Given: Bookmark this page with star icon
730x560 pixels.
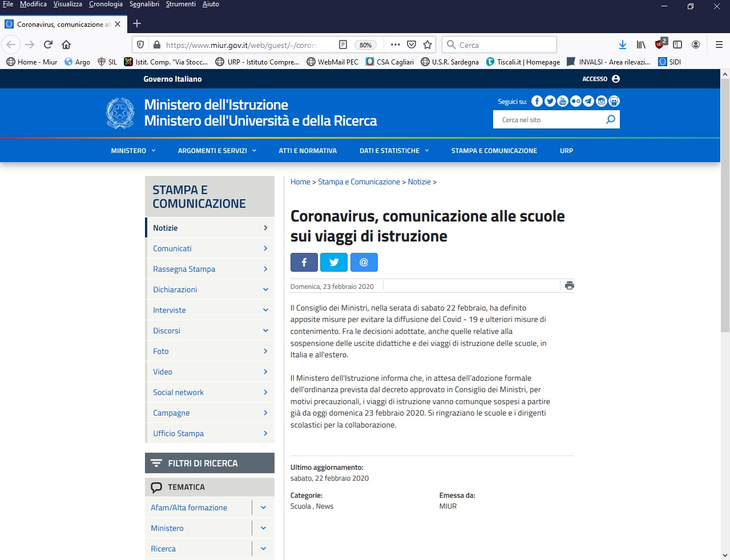Looking at the screenshot, I should [x=427, y=45].
